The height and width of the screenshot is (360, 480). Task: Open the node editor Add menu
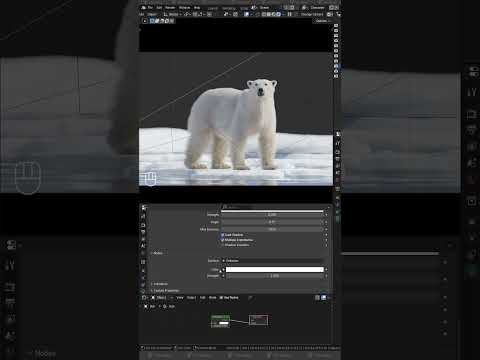[x=203, y=297]
